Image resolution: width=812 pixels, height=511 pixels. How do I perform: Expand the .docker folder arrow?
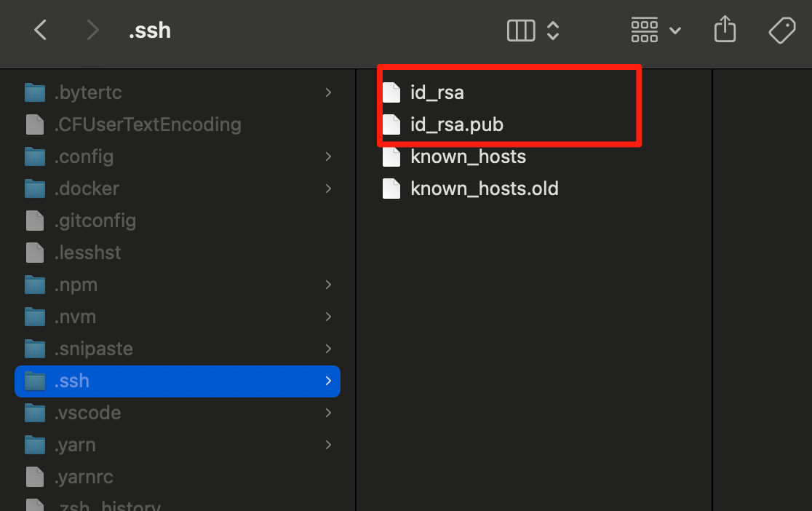329,189
